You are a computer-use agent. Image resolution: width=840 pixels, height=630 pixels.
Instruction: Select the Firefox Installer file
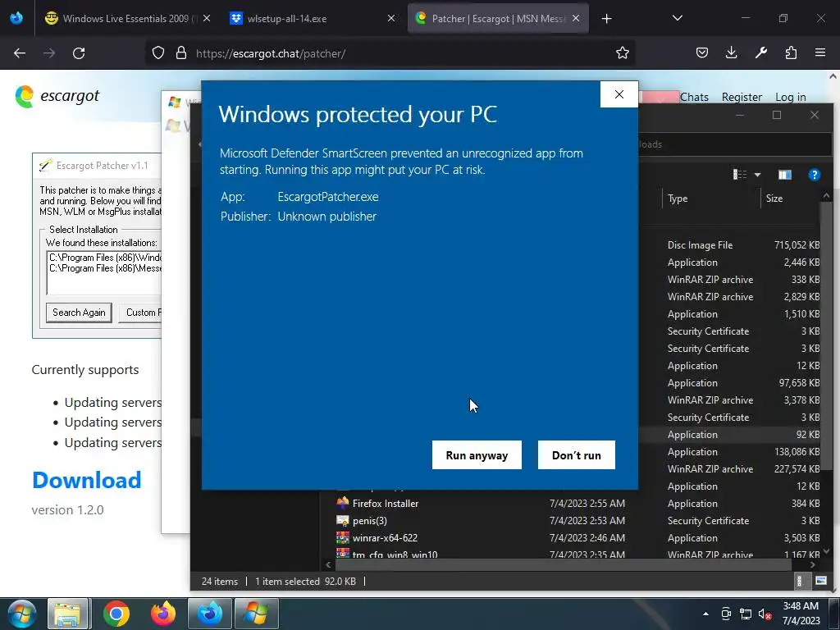pyautogui.click(x=386, y=503)
